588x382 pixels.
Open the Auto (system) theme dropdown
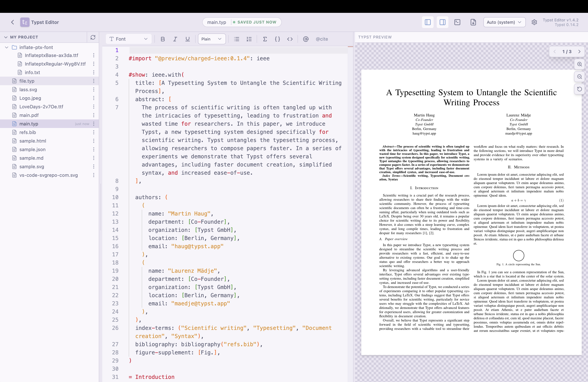pyautogui.click(x=504, y=22)
